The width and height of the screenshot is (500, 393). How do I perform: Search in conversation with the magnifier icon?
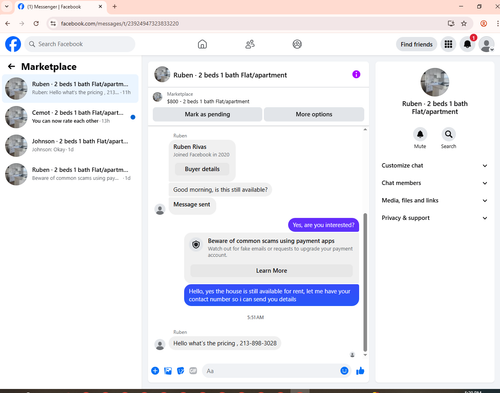pos(449,134)
